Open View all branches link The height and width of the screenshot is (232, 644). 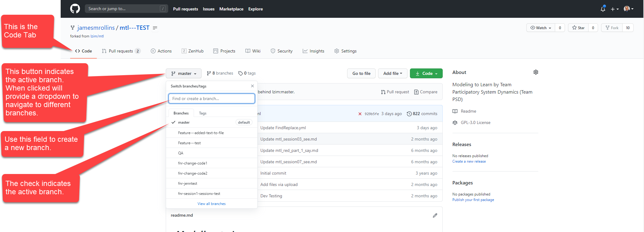(x=211, y=203)
